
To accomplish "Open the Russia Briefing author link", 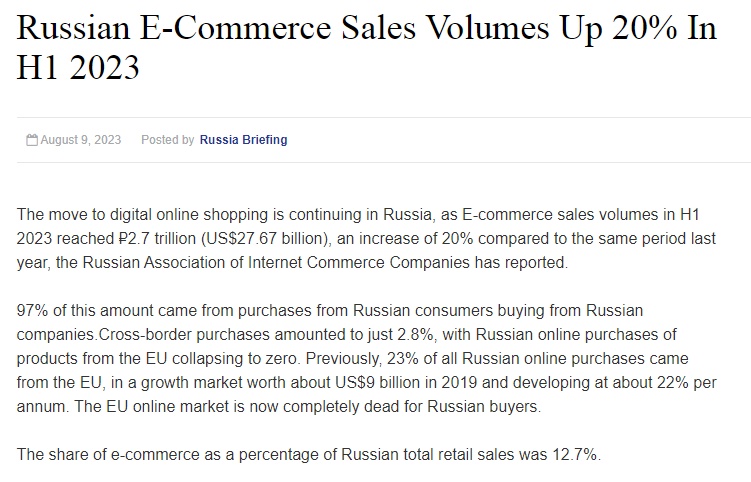I will click(243, 140).
